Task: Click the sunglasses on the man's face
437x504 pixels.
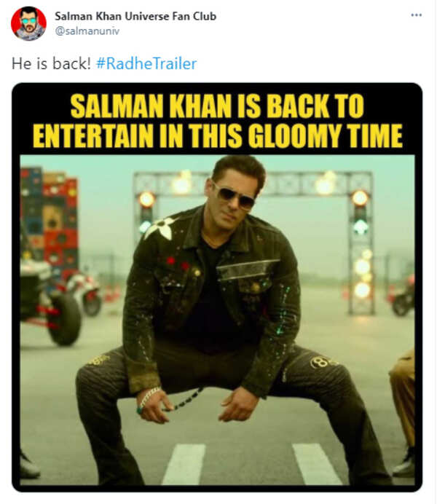Action: 234,196
